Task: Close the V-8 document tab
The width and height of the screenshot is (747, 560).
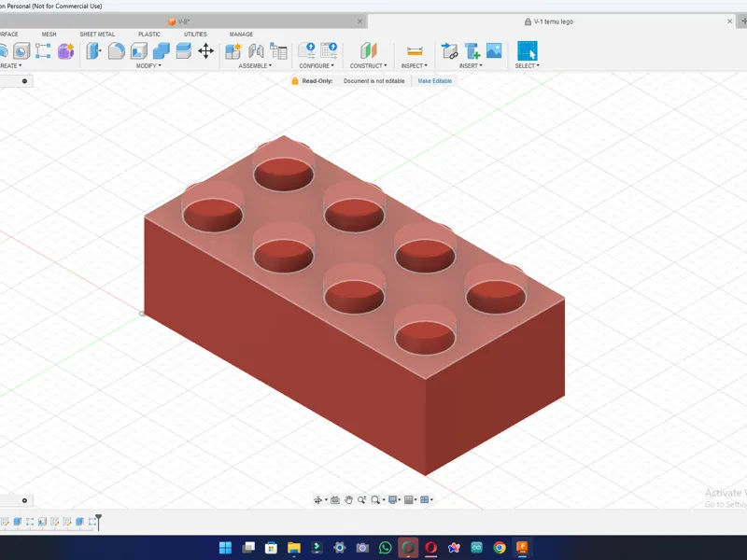Action: 360,21
